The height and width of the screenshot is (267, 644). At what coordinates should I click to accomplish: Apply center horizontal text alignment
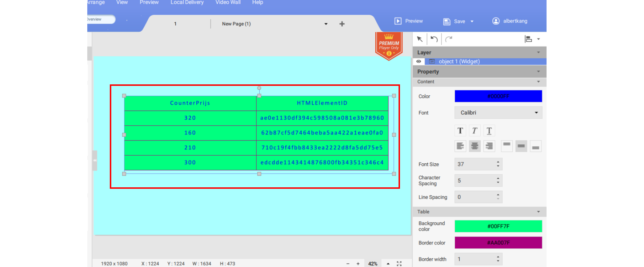[x=475, y=146]
